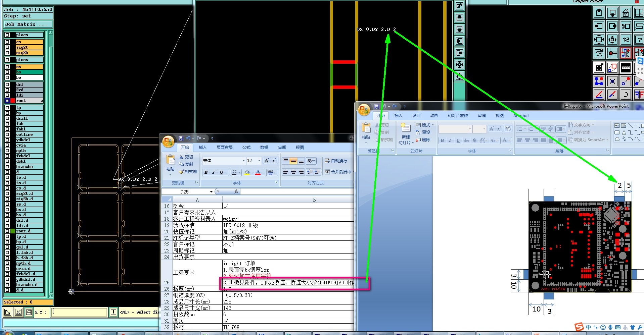Expand the Excel Name Box dropdown at D25
Screen dimensions: 644x335
(x=211, y=192)
